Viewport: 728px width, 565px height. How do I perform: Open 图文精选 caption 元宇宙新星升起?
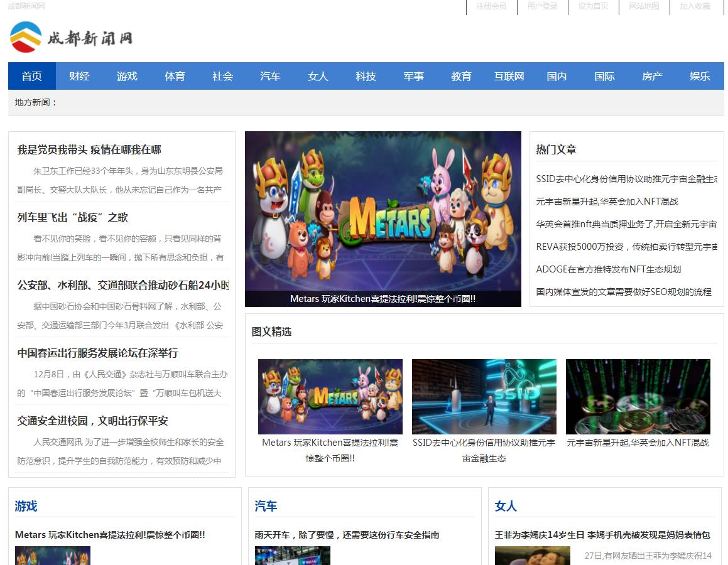(x=638, y=443)
